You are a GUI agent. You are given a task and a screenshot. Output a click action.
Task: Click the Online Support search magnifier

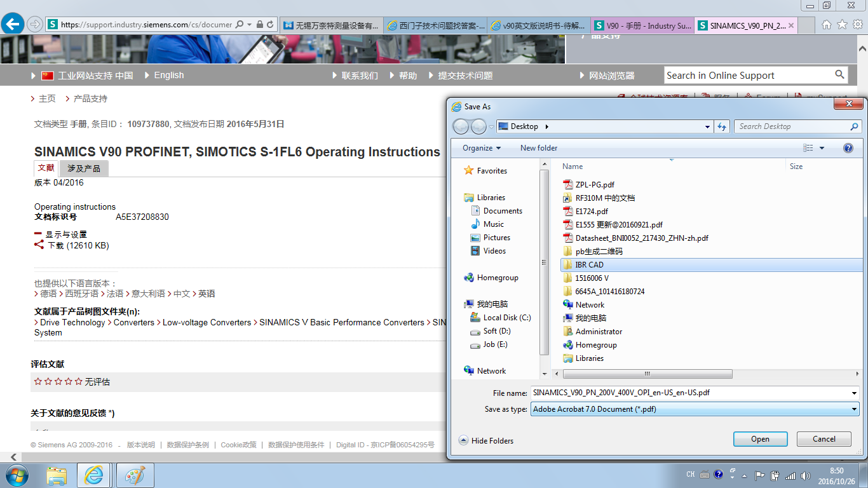(x=840, y=75)
